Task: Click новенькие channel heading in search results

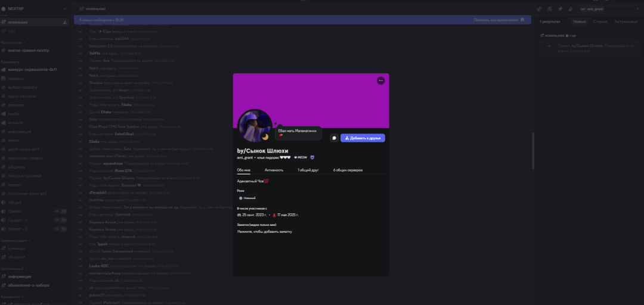Action: point(554,36)
